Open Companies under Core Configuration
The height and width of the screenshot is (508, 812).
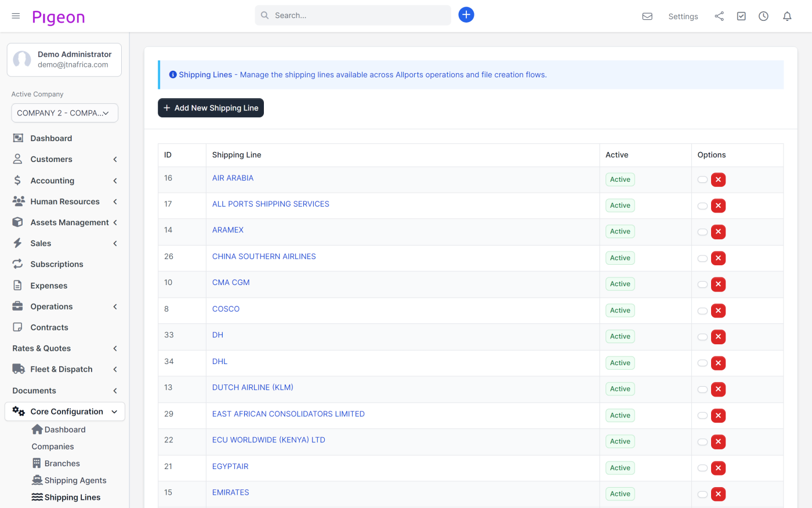53,446
